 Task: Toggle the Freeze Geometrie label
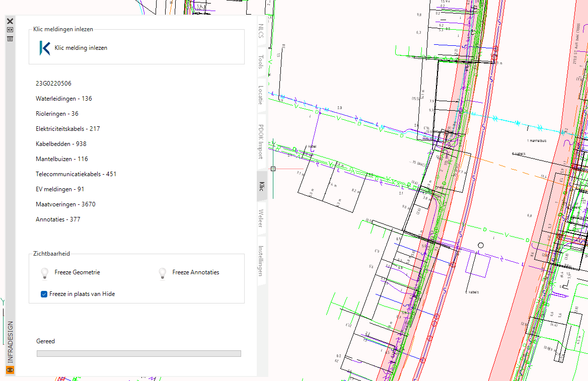click(x=77, y=272)
